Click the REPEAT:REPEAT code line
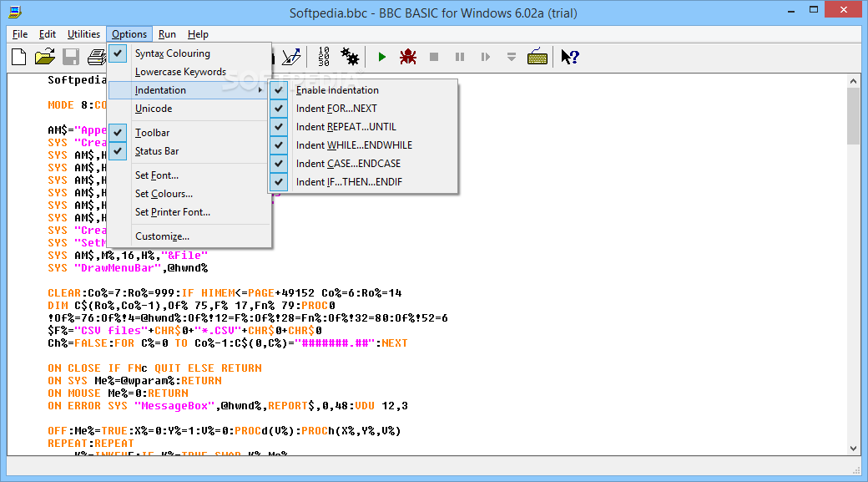This screenshot has height=482, width=868. pyautogui.click(x=91, y=444)
